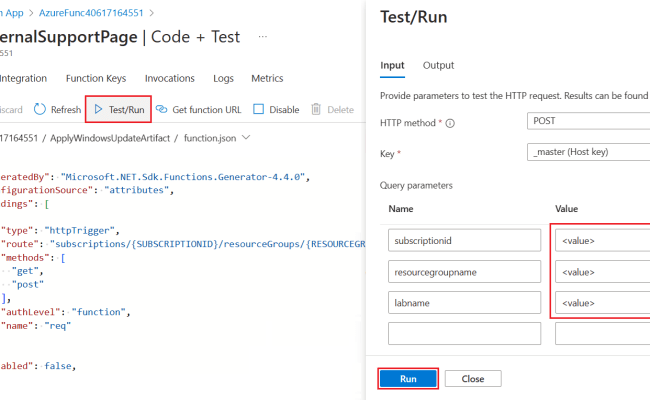Click the Refresh circular arrow icon
The height and width of the screenshot is (400, 650).
click(39, 109)
